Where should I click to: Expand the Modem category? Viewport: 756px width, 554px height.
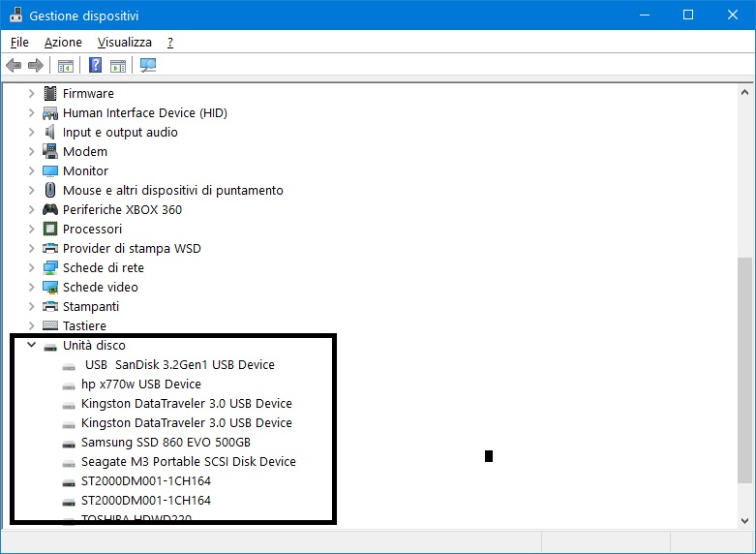(31, 151)
